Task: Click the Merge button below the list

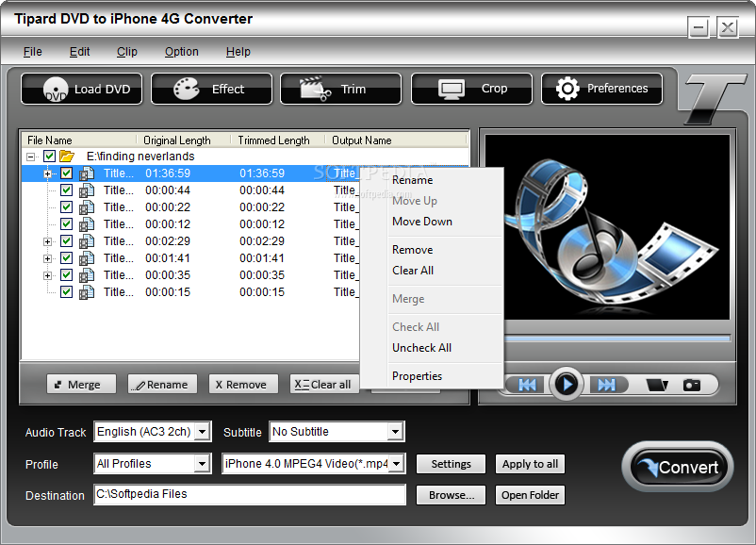Action: click(x=81, y=385)
